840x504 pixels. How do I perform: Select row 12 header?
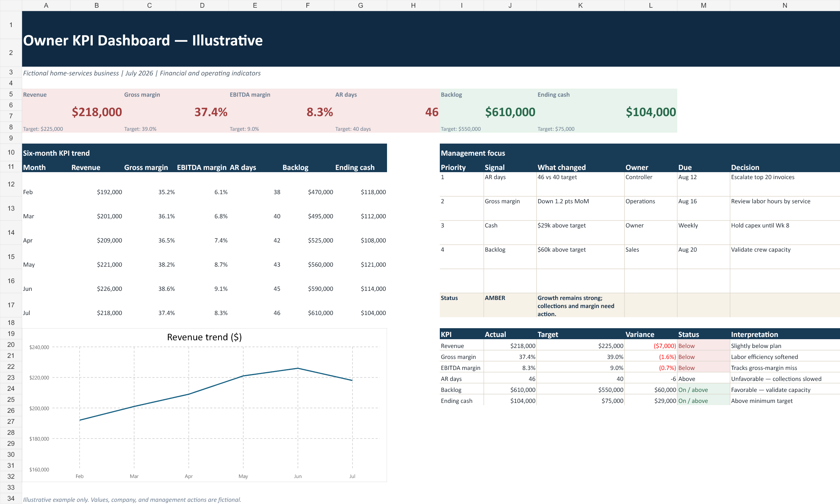pyautogui.click(x=11, y=184)
